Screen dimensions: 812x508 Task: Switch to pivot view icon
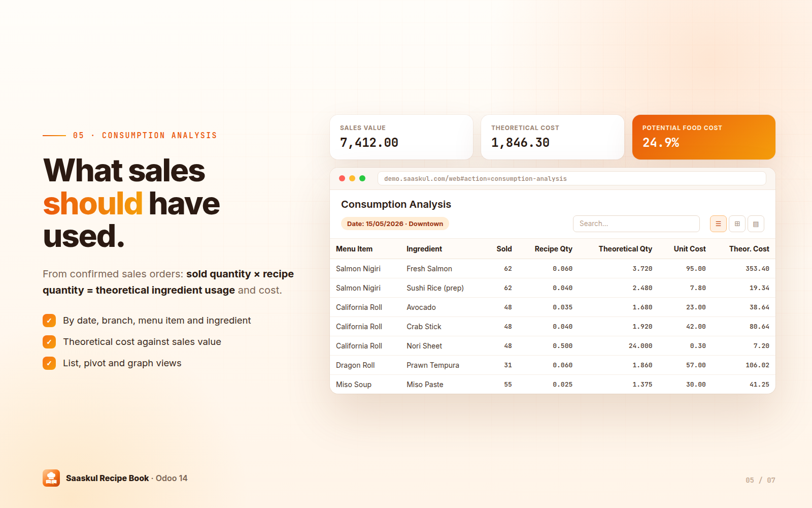click(737, 224)
